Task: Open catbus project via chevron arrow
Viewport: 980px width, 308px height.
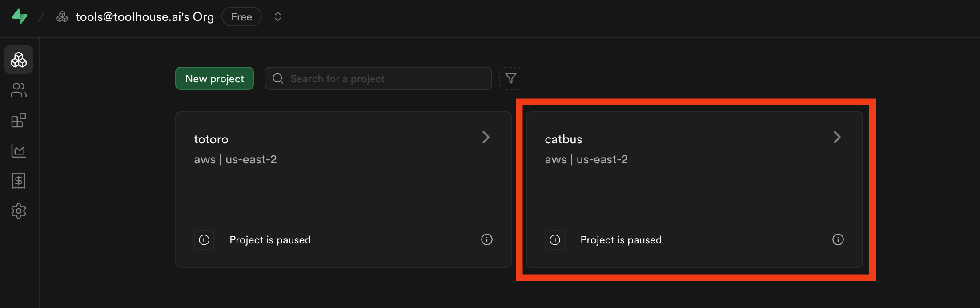Action: tap(837, 137)
